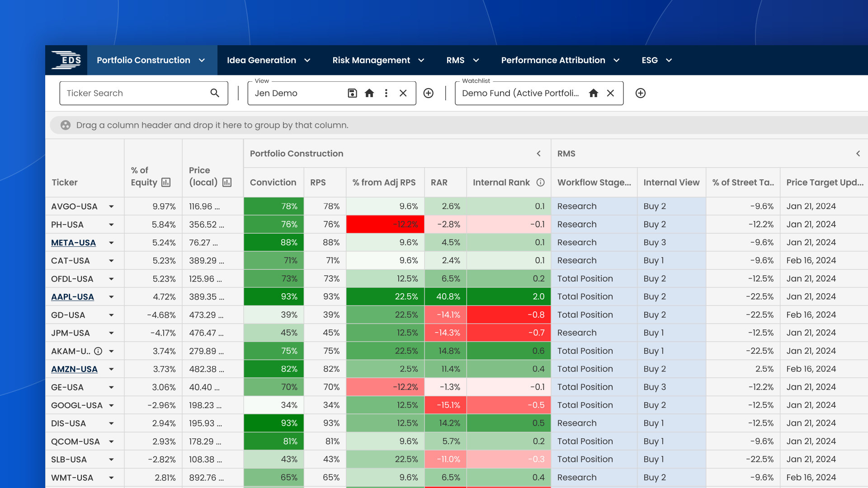868x488 pixels.
Task: Click the Internal Rank info icon
Action: (x=540, y=182)
